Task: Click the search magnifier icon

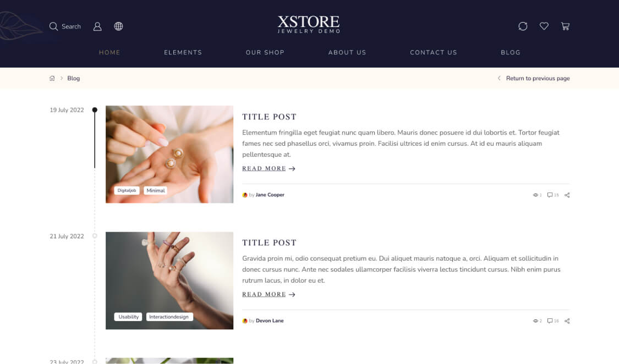Action: (53, 26)
